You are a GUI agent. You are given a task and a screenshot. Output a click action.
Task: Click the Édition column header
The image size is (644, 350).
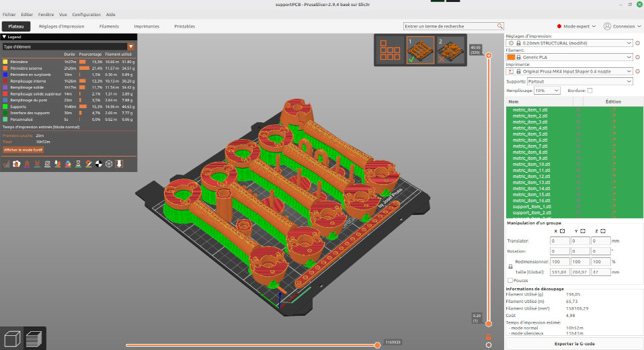tap(613, 101)
